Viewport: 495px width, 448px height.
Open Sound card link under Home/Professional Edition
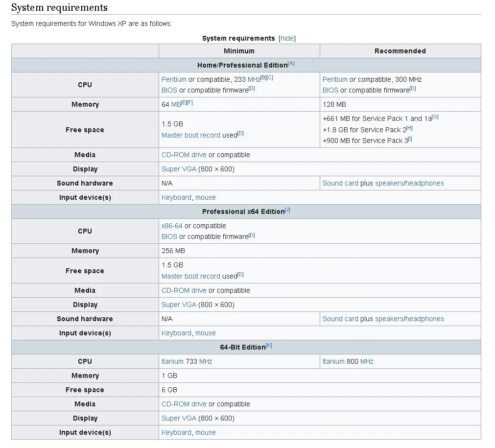340,183
